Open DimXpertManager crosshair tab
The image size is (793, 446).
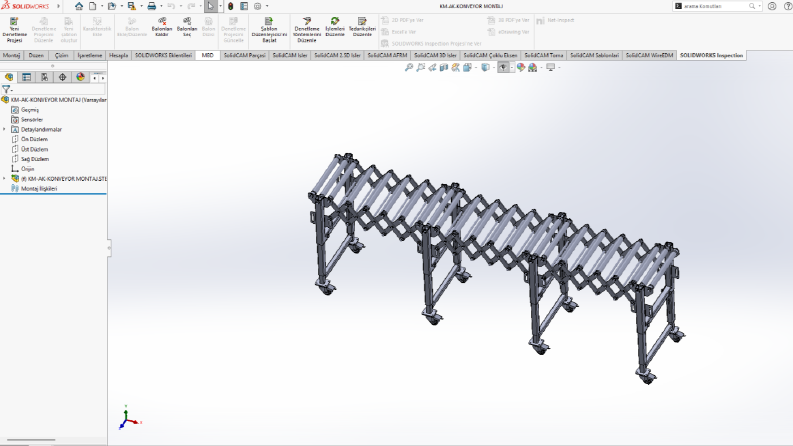62,77
